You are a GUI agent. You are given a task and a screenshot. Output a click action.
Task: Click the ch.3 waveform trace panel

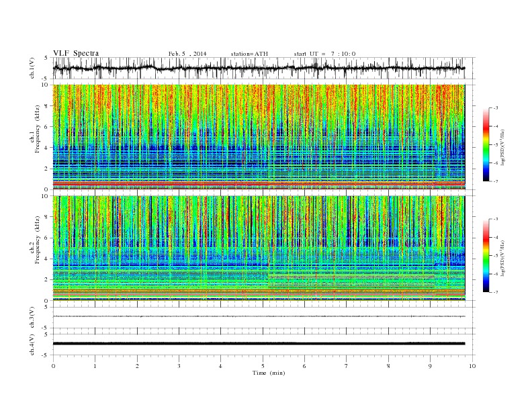pyautogui.click(x=264, y=318)
